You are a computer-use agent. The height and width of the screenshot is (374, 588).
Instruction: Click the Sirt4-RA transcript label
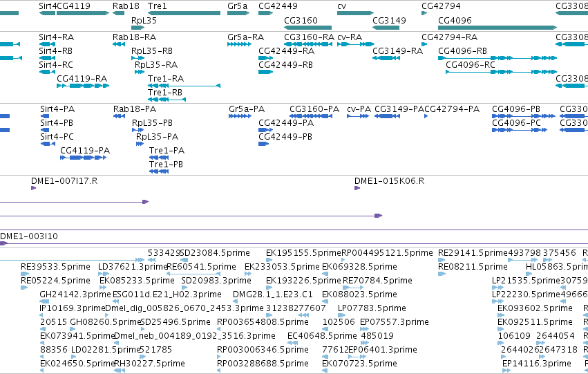56,37
